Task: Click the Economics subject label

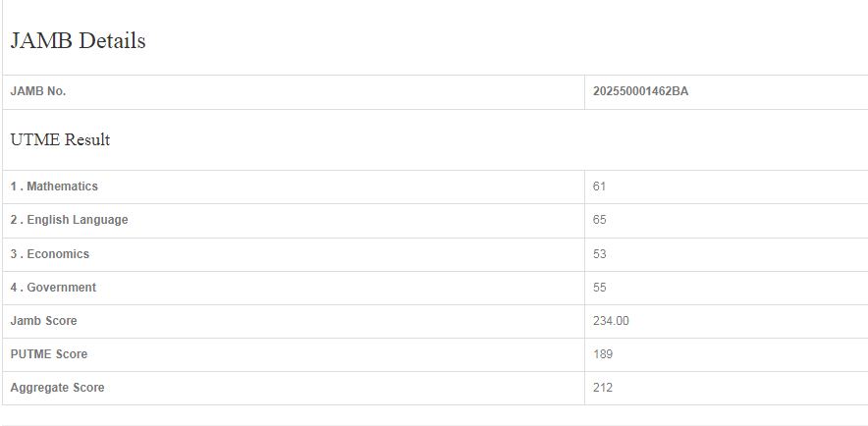Action: [x=50, y=254]
